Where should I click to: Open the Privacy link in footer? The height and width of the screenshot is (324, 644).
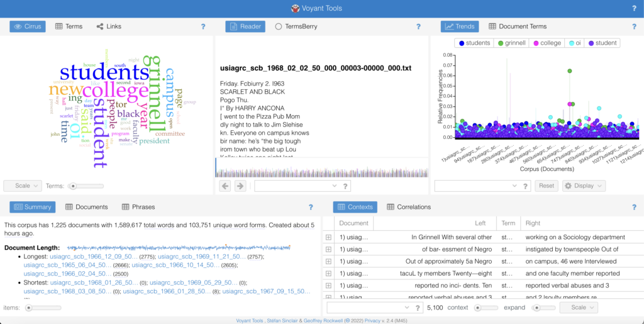coord(372,321)
